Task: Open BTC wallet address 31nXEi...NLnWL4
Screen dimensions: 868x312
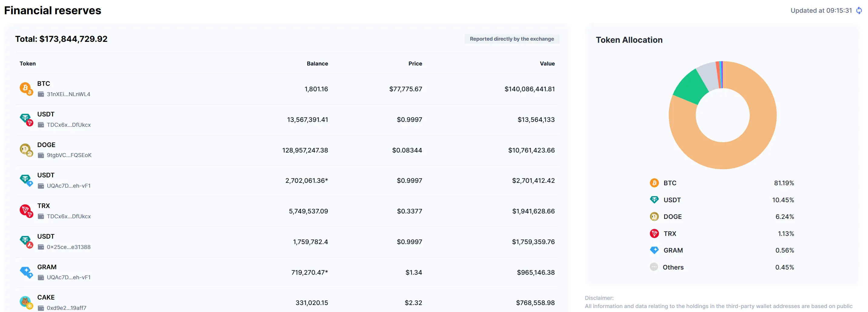Action: [x=68, y=94]
